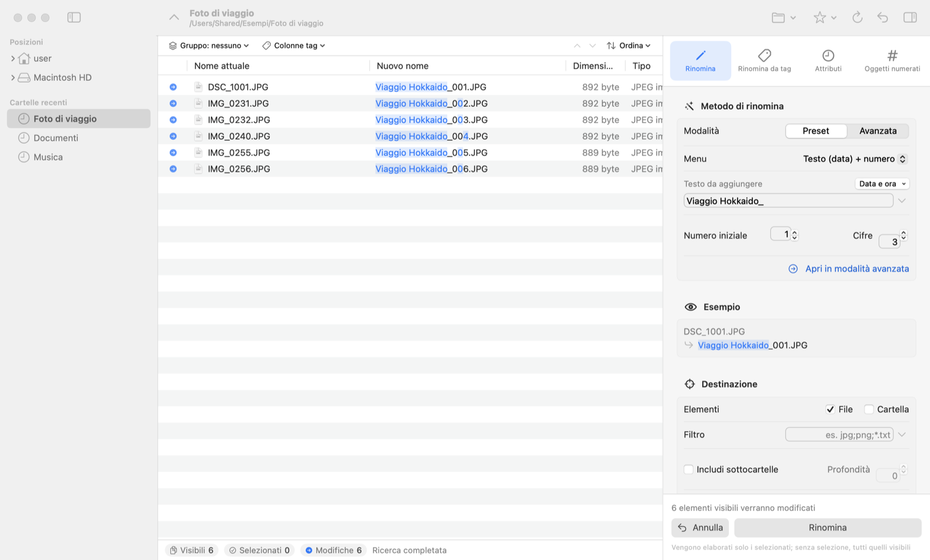Switch to Rinomina da tag tab
Image resolution: width=930 pixels, height=560 pixels.
(x=764, y=60)
